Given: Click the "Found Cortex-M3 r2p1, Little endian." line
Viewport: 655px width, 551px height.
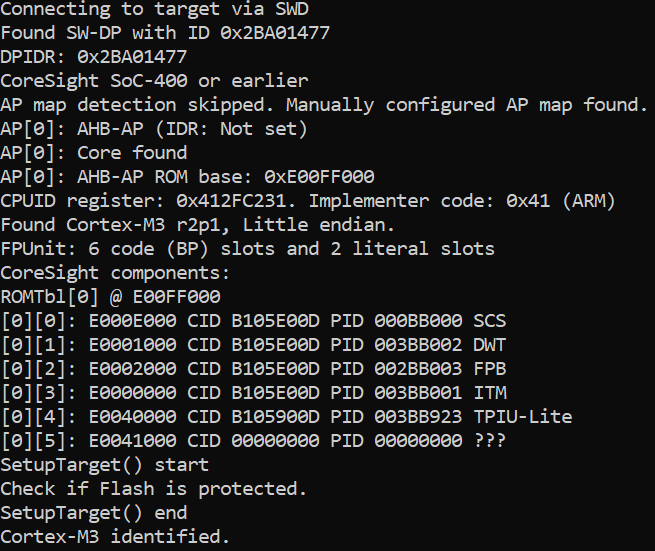Looking at the screenshot, I should click(x=198, y=225).
